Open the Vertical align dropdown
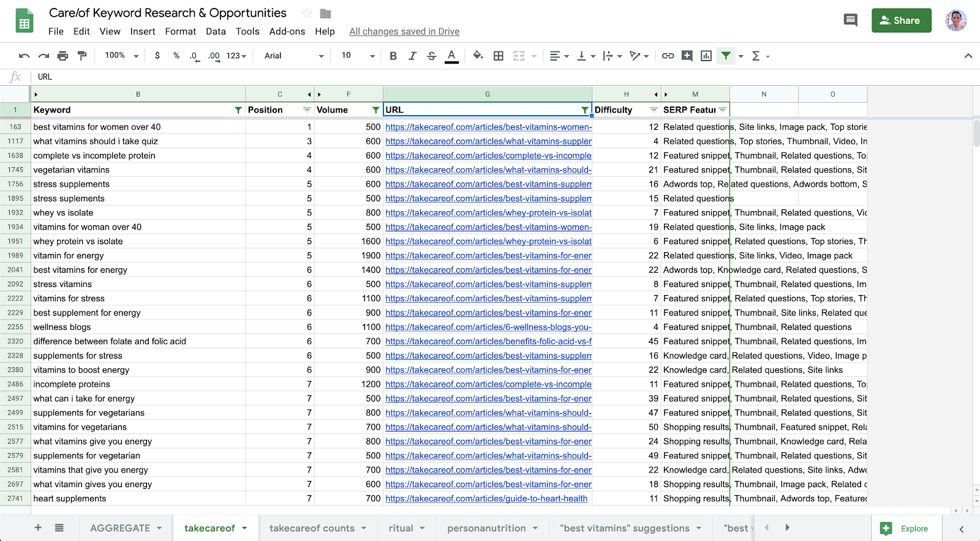This screenshot has height=541, width=980. 586,56
